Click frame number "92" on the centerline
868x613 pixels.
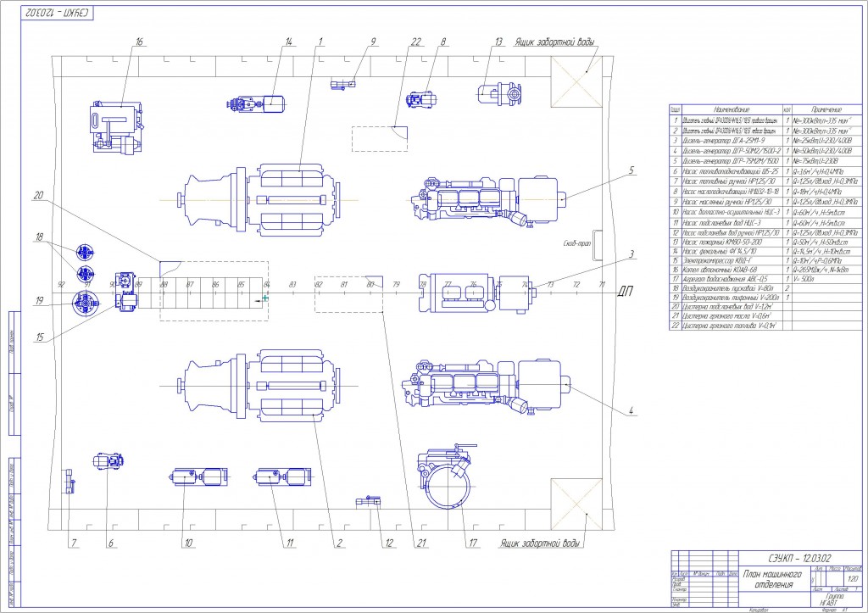[x=61, y=285]
